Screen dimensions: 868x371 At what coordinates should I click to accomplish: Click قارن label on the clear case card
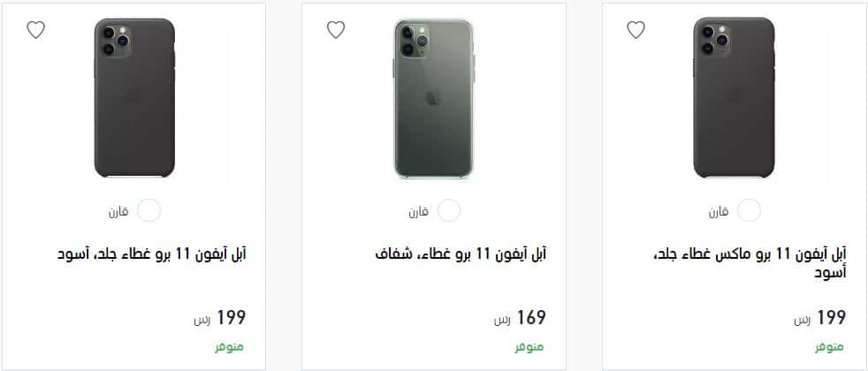pyautogui.click(x=418, y=212)
